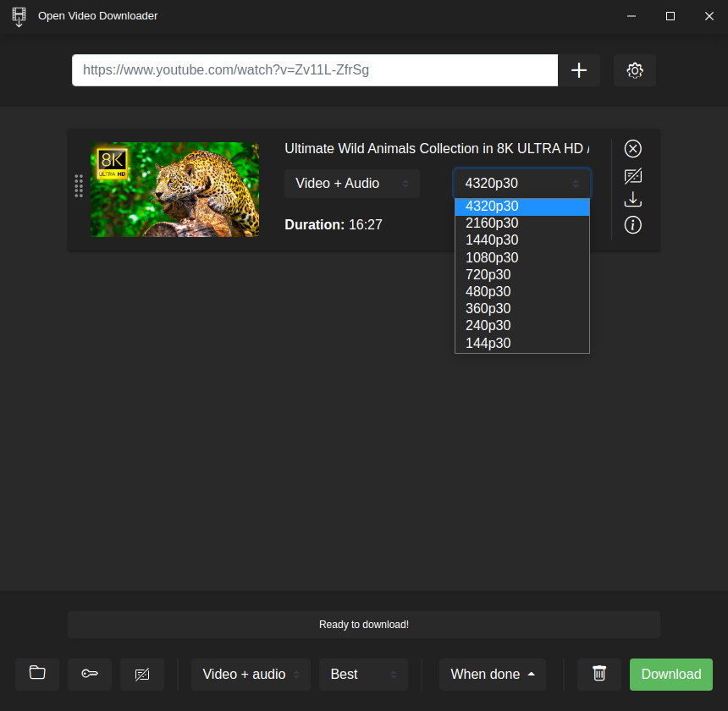Viewport: 728px width, 711px height.
Task: Pick 720p30 from the quality list
Action: [x=521, y=275]
